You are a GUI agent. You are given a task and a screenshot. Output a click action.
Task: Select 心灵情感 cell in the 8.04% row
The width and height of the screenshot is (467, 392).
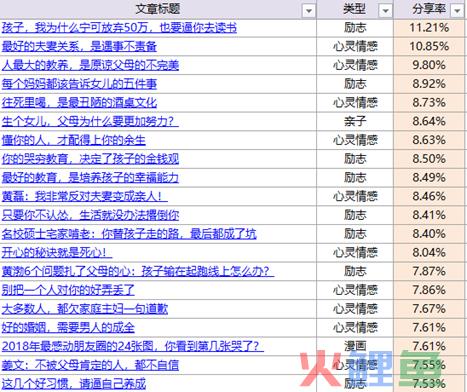pos(355,252)
